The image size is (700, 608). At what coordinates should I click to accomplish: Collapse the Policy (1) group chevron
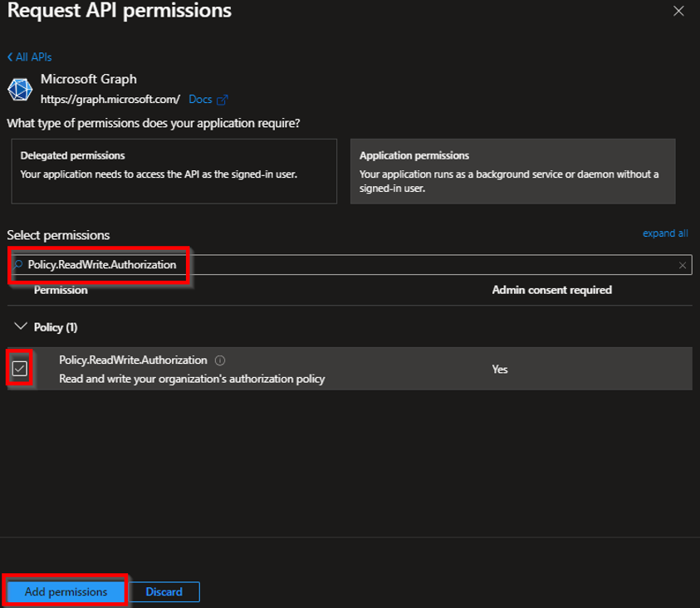tap(21, 327)
